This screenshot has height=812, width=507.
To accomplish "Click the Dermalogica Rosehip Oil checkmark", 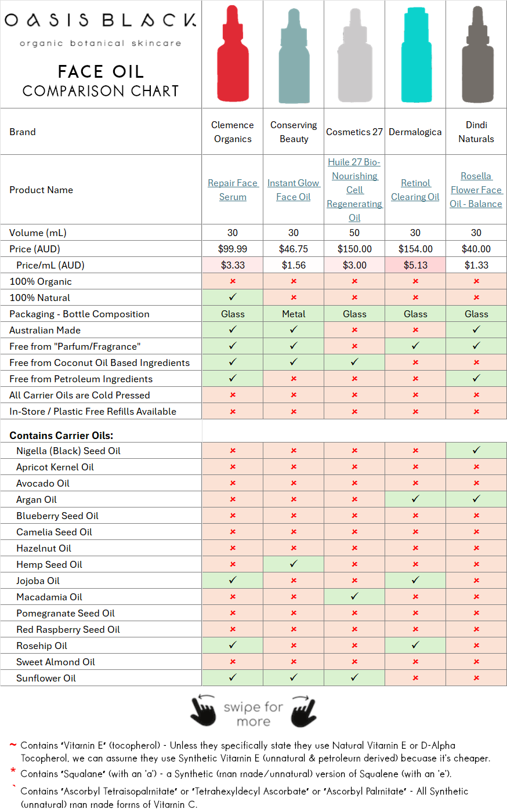I will pos(415,645).
